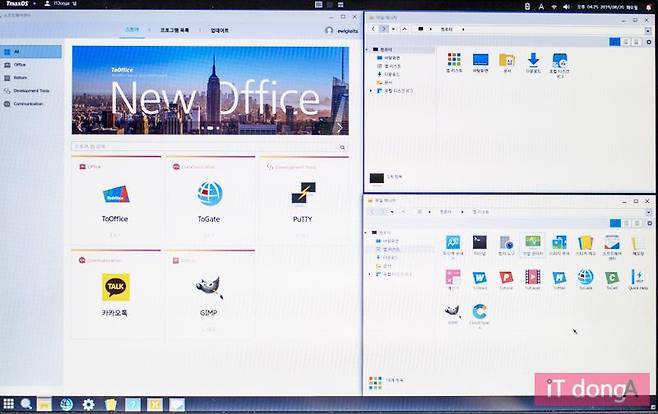Open the ToPoint P app icon
This screenshot has height=414, width=658.
[506, 280]
